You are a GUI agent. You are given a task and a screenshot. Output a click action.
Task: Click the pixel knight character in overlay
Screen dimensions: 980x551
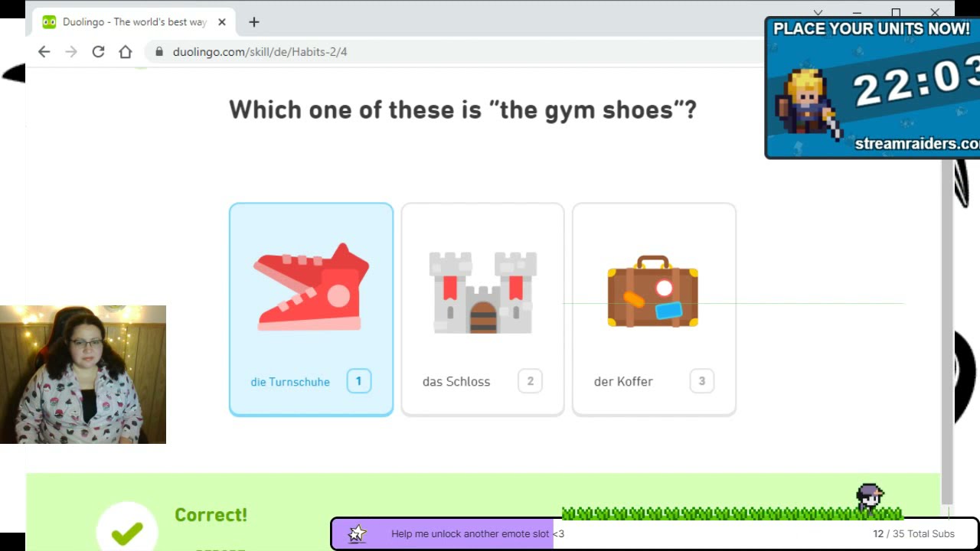[808, 103]
